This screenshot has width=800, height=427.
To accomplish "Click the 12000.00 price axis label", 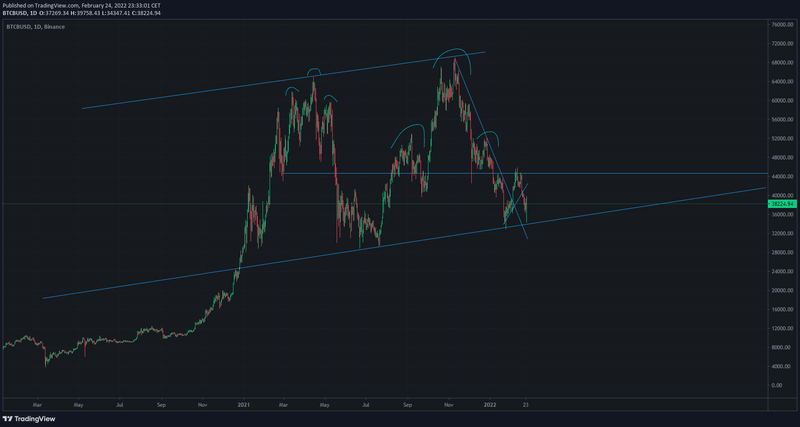I will click(781, 329).
